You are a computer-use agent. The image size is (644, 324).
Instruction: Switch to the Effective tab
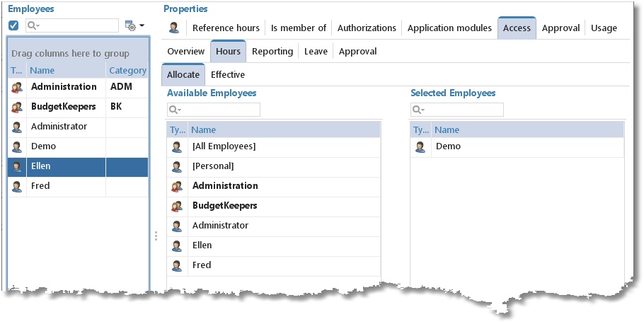[x=228, y=75]
